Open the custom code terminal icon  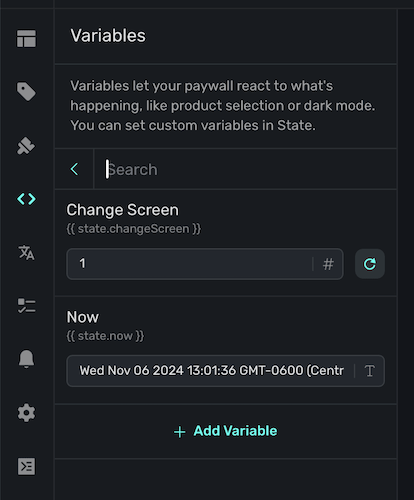[26, 466]
